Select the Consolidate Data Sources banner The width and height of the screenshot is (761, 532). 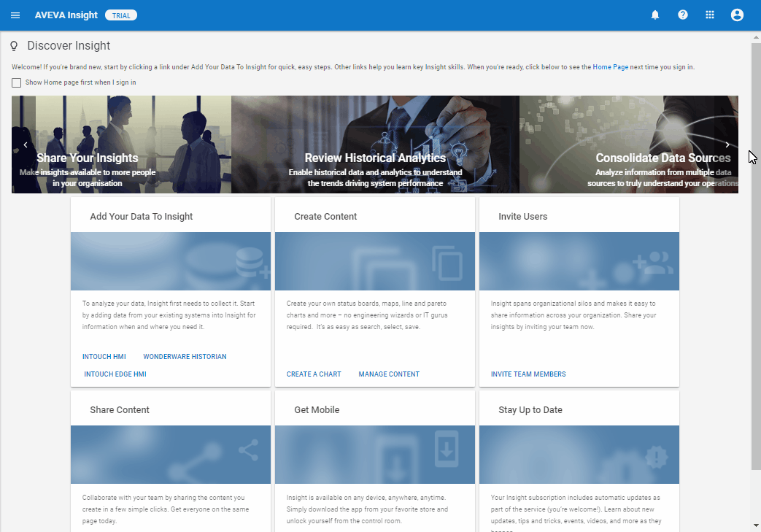click(x=629, y=144)
